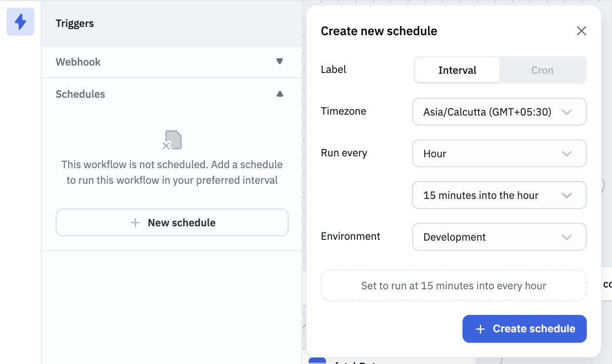Viewport: 612px width, 364px height.
Task: Open the Timezone dropdown
Action: 499,112
